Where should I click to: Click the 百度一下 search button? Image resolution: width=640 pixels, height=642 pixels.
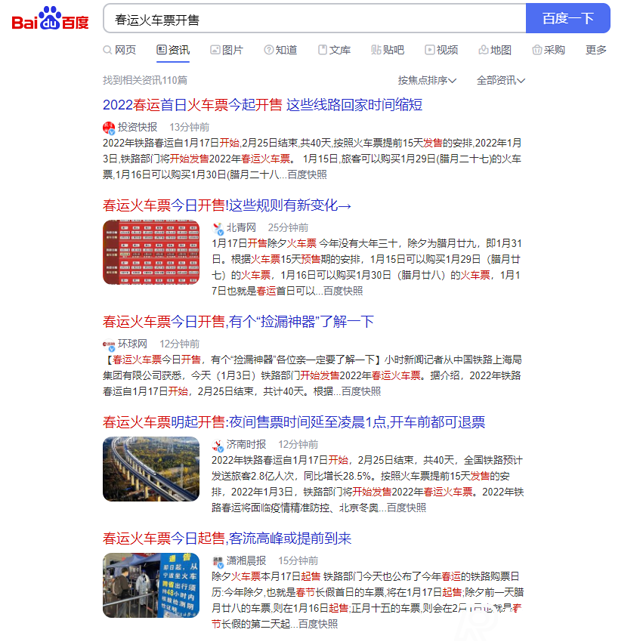pos(568,18)
